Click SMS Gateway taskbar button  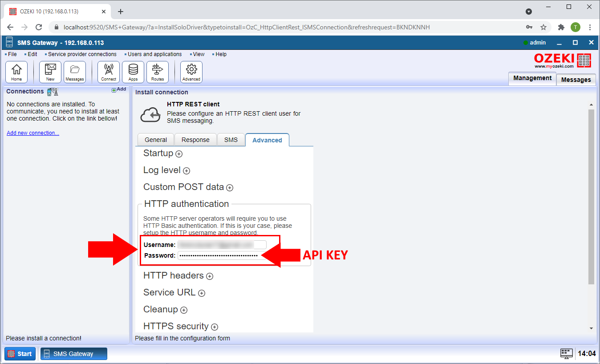click(74, 354)
